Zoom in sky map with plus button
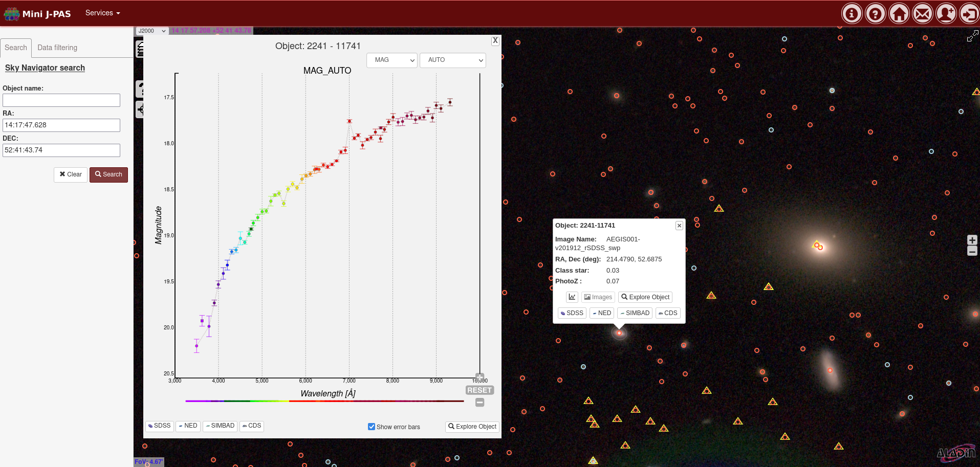This screenshot has width=980, height=467. [x=972, y=240]
